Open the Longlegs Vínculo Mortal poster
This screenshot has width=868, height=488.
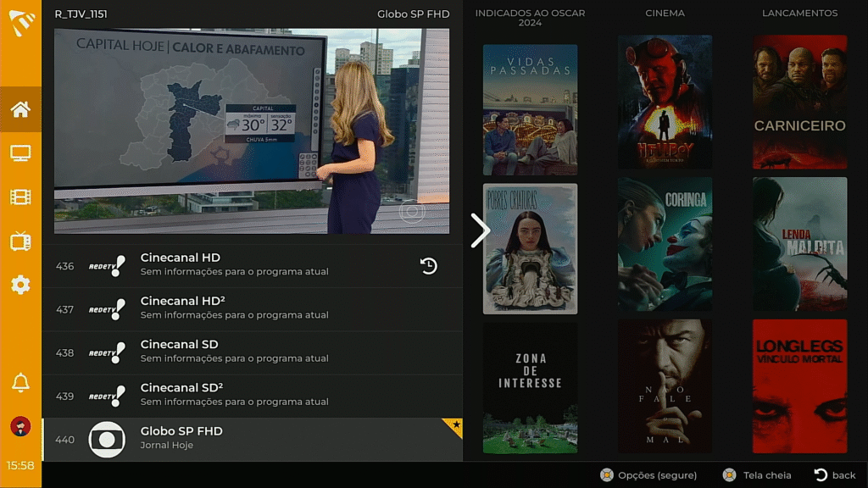pyautogui.click(x=799, y=385)
